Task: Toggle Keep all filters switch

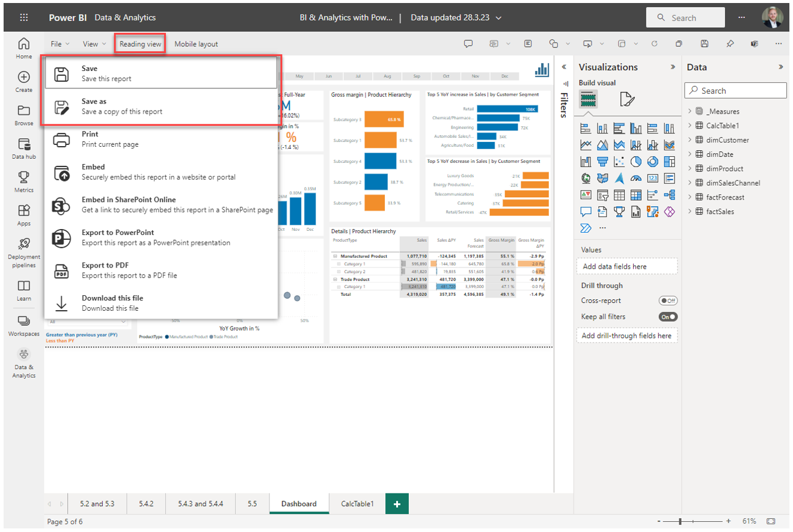Action: point(668,317)
